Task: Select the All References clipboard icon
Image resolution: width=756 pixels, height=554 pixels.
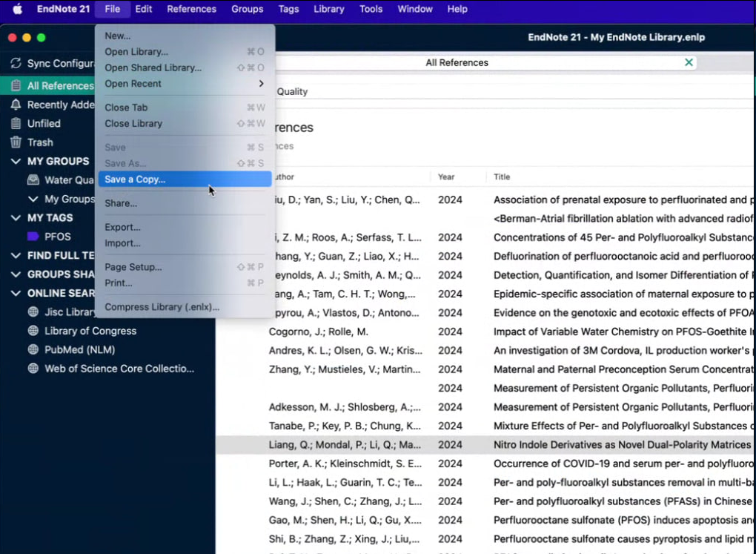Action: (x=16, y=86)
